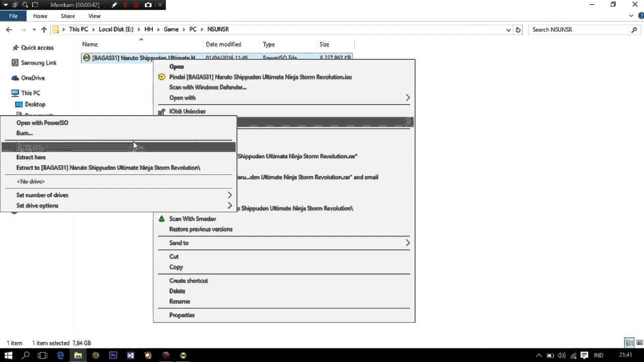Refresh the NSUNSR folder view

[x=518, y=30]
